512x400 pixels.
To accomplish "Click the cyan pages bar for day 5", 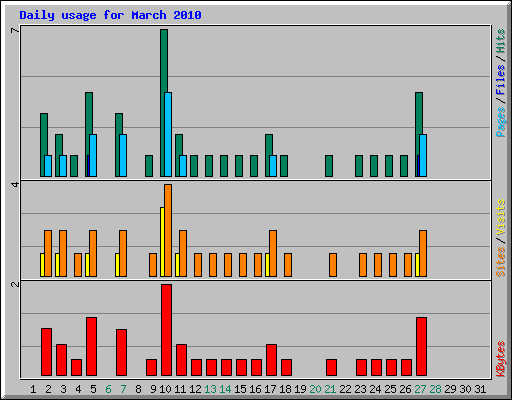I will pyautogui.click(x=93, y=156).
